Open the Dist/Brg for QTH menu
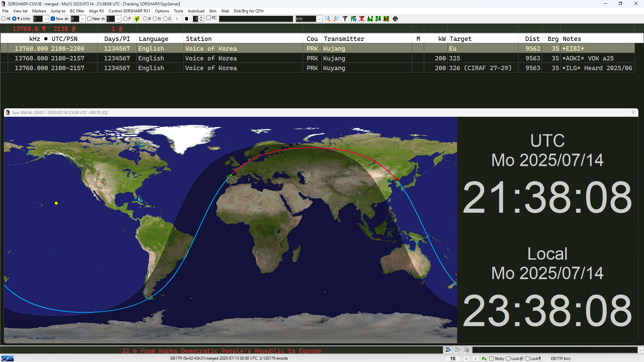 [x=249, y=11]
